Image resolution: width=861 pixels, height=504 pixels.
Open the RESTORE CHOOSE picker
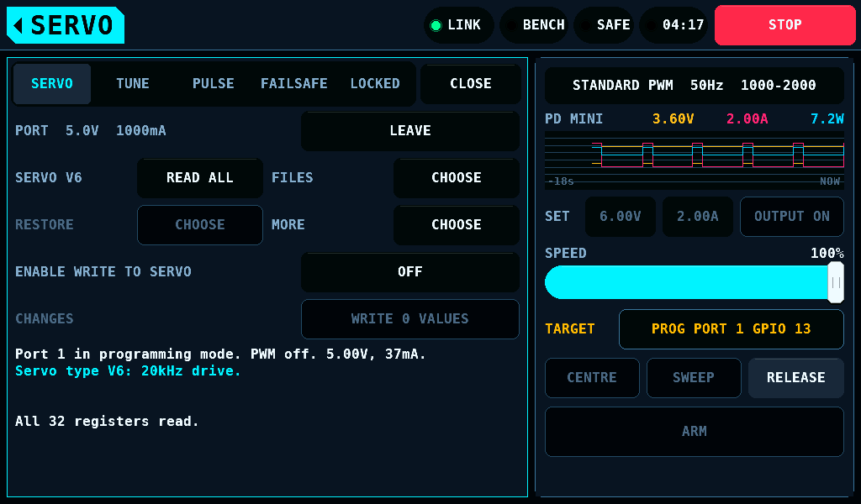point(200,225)
